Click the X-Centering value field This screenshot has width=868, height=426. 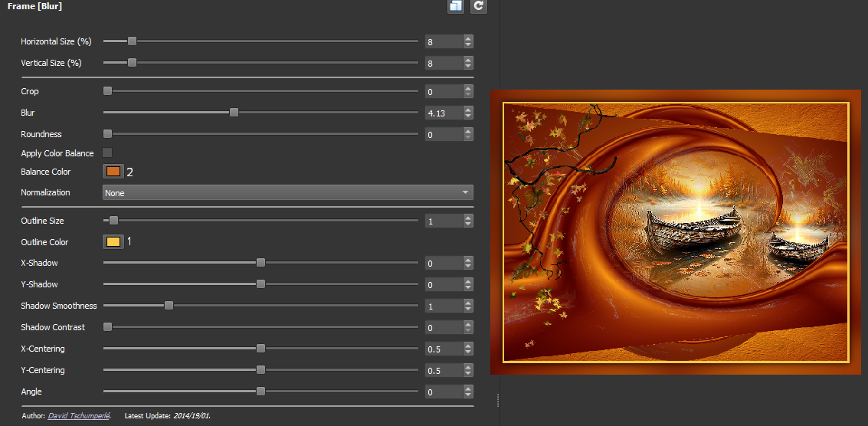pos(444,349)
